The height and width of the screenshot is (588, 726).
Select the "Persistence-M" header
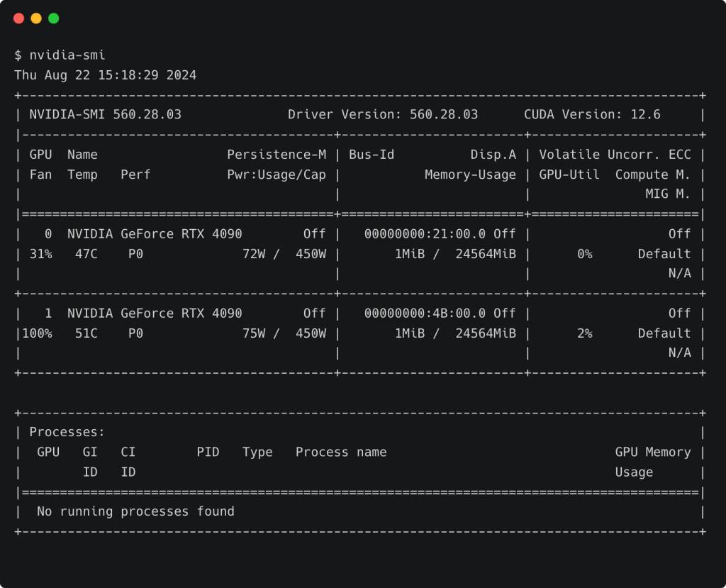(x=277, y=155)
